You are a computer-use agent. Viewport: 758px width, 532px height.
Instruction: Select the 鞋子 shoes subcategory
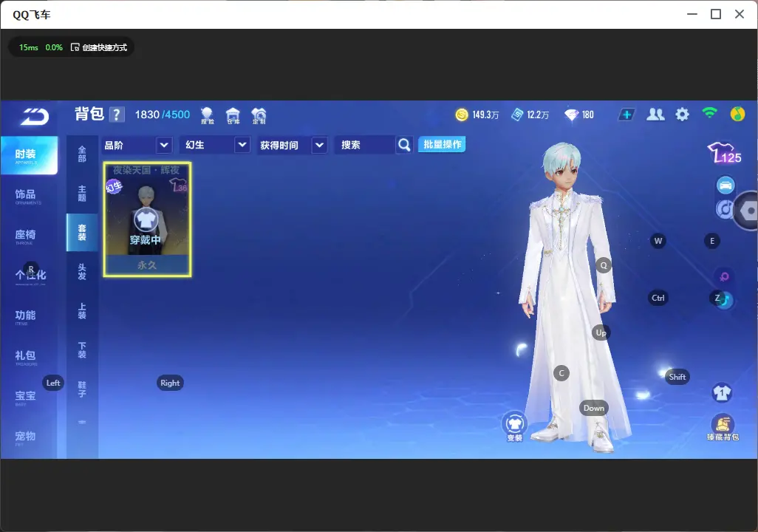[x=82, y=389]
